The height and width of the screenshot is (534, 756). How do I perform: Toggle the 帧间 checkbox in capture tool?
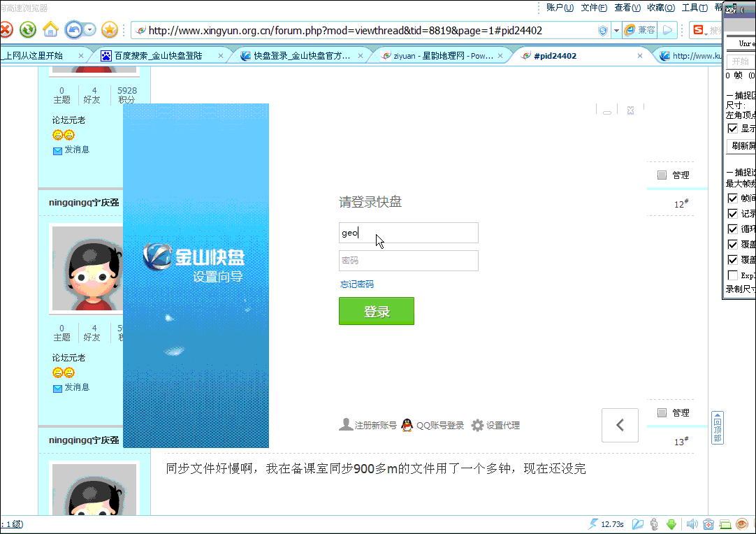click(x=732, y=199)
